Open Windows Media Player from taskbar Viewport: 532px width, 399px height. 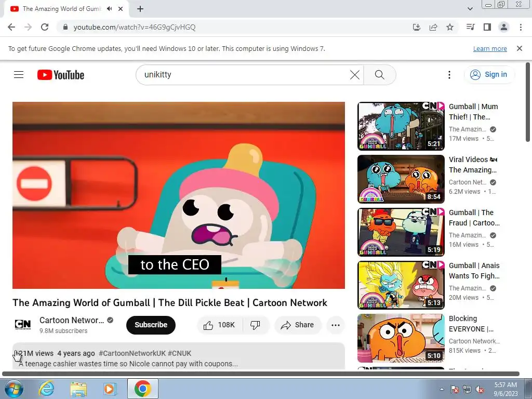click(110, 389)
